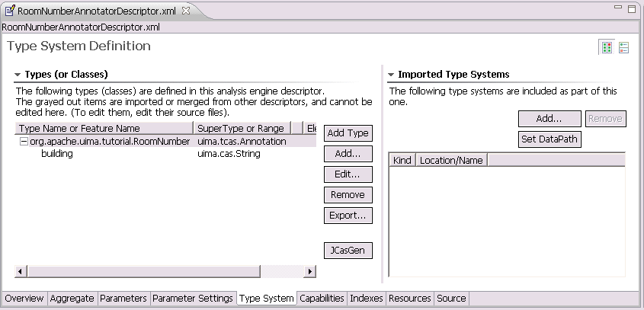This screenshot has height=310, width=644.
Task: Click the JCasGen button
Action: click(x=348, y=250)
